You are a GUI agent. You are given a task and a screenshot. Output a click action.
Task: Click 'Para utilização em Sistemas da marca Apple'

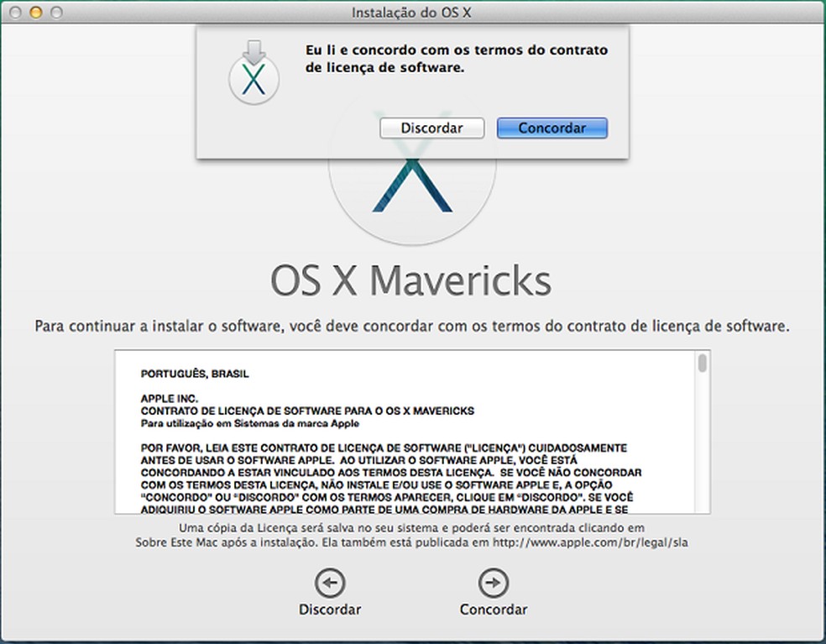[x=249, y=423]
